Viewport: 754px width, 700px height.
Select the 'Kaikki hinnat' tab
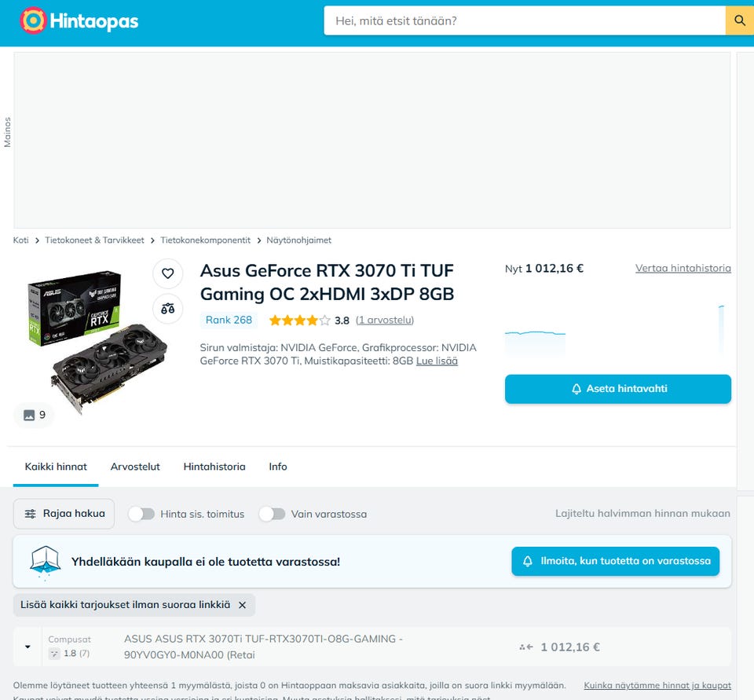(56, 467)
